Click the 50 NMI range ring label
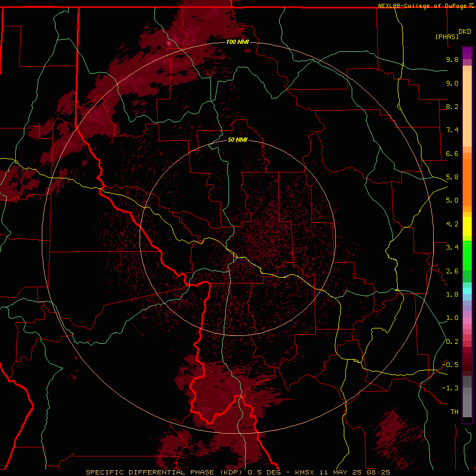The width and height of the screenshot is (476, 476). click(x=237, y=140)
